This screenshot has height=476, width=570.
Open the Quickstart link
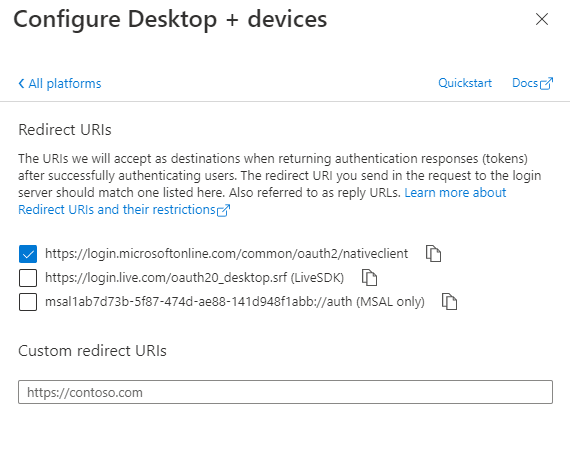(465, 83)
